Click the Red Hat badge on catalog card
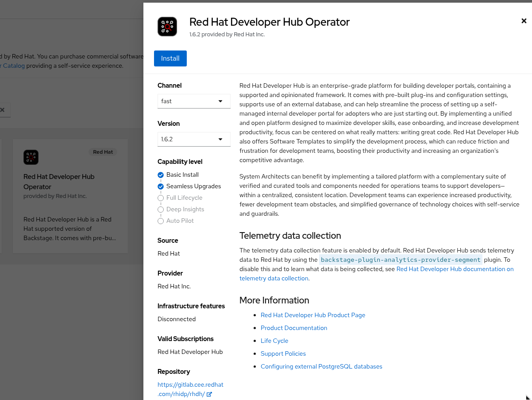The width and height of the screenshot is (532, 400). pos(103,152)
